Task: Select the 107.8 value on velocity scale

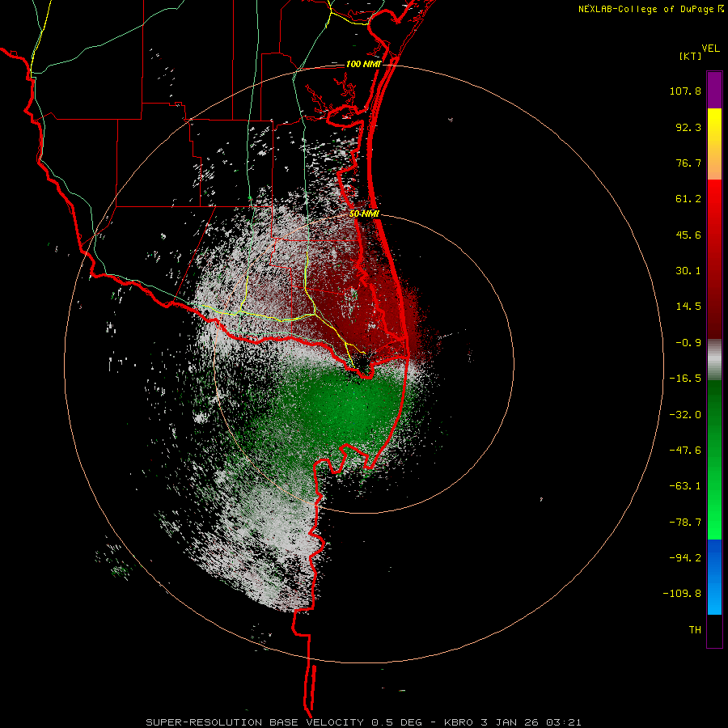Action: [685, 91]
